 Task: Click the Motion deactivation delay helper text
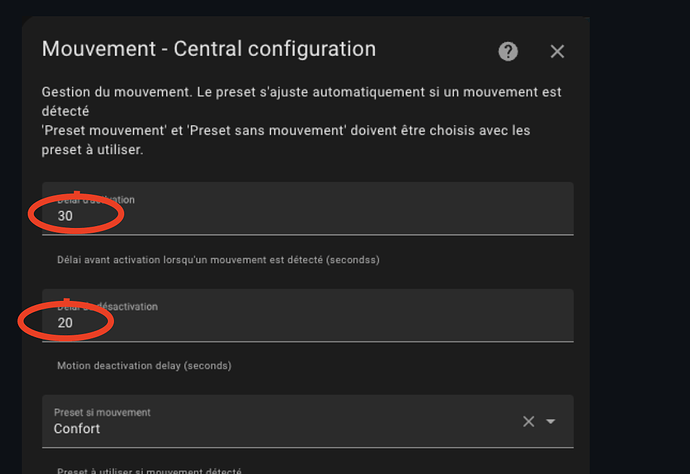click(x=144, y=366)
